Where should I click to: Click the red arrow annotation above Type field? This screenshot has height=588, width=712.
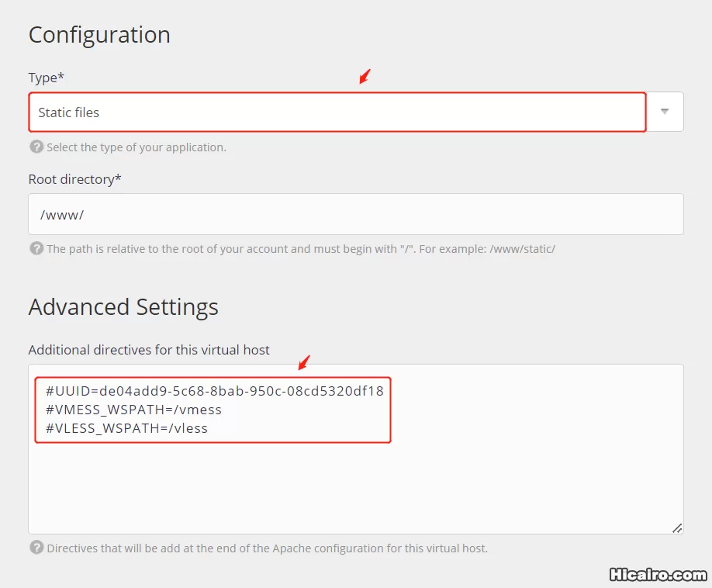pyautogui.click(x=363, y=75)
